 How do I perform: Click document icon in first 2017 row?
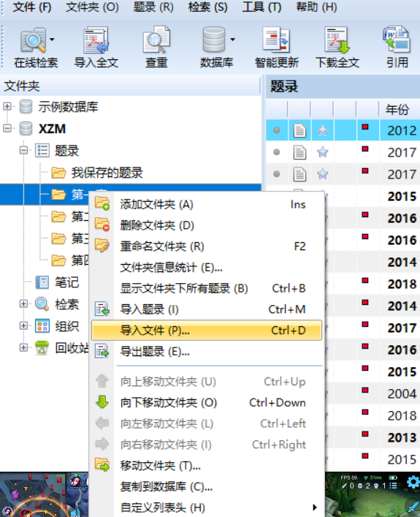tap(299, 152)
